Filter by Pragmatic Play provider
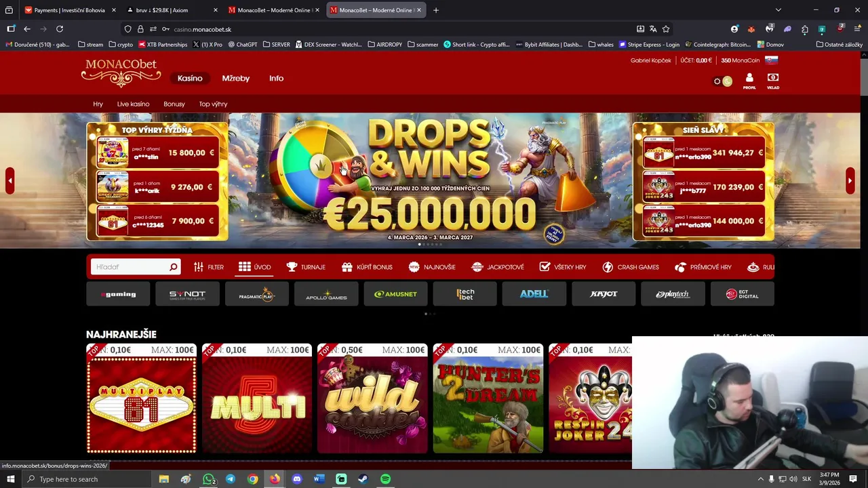The height and width of the screenshot is (488, 868). pyautogui.click(x=257, y=294)
